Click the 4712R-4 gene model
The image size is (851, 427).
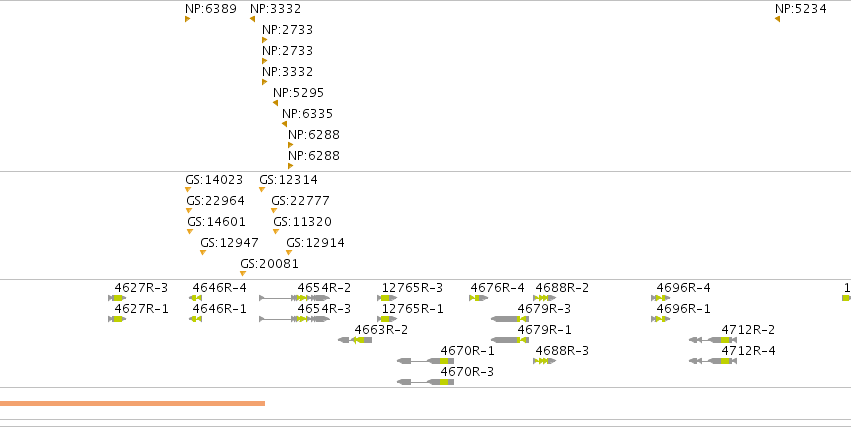click(x=713, y=361)
